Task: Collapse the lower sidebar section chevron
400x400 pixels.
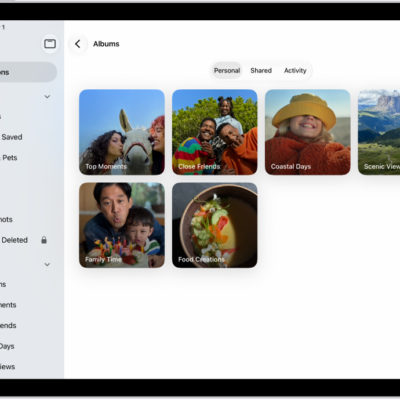Action: tap(47, 265)
